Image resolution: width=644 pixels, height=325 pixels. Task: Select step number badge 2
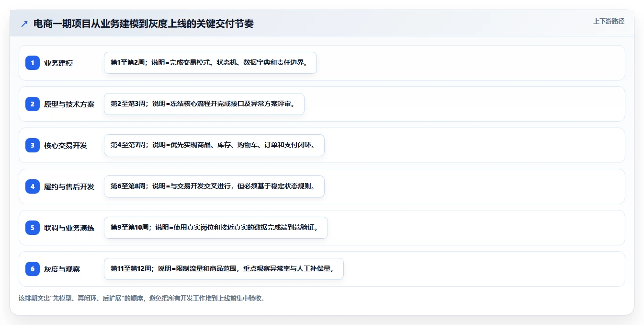33,104
